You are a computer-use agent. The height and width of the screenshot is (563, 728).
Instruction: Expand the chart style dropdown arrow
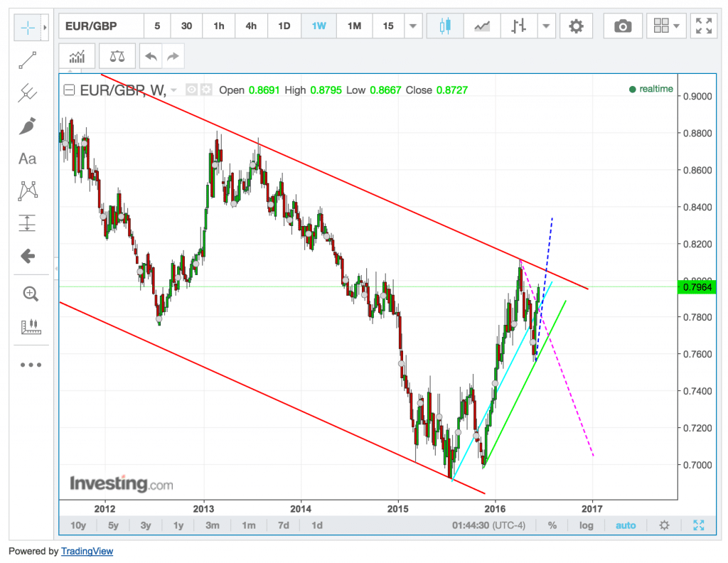point(545,26)
